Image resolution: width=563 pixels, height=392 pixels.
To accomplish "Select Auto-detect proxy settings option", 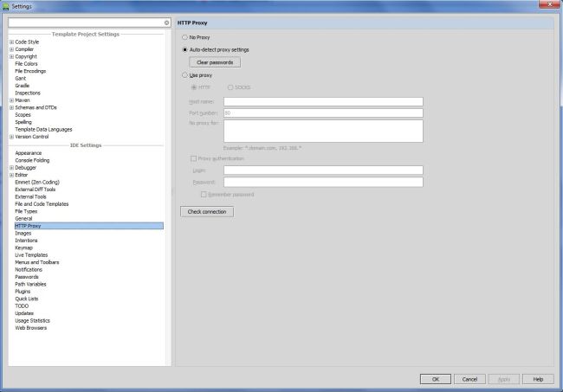I will pyautogui.click(x=184, y=49).
